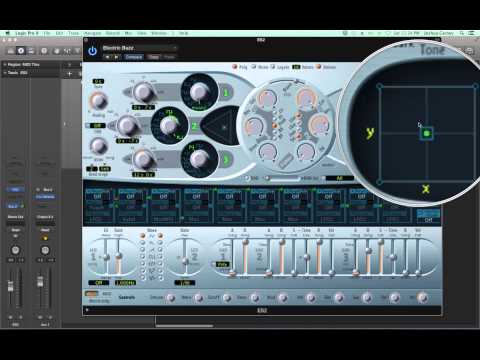Open the Mix menu
The width and height of the screenshot is (480, 360).
(x=128, y=33)
